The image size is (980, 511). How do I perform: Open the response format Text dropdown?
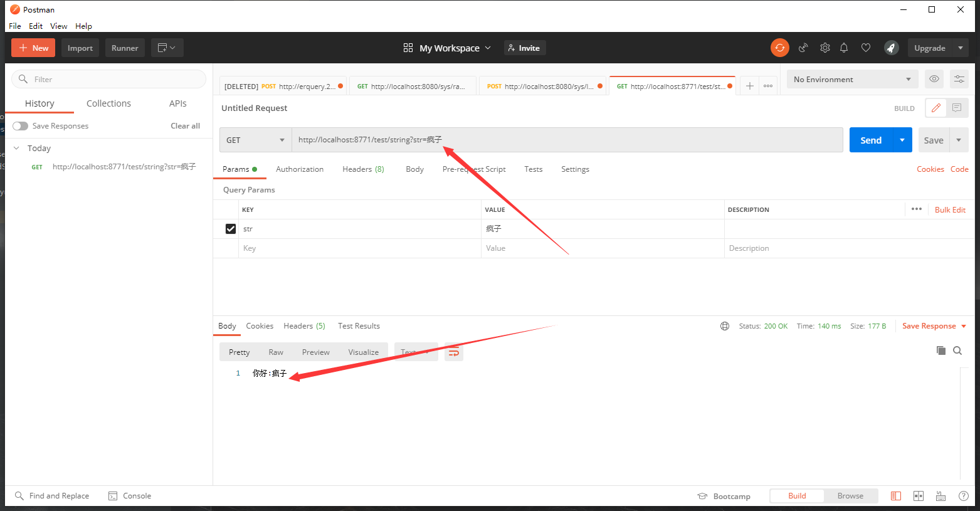(x=416, y=352)
